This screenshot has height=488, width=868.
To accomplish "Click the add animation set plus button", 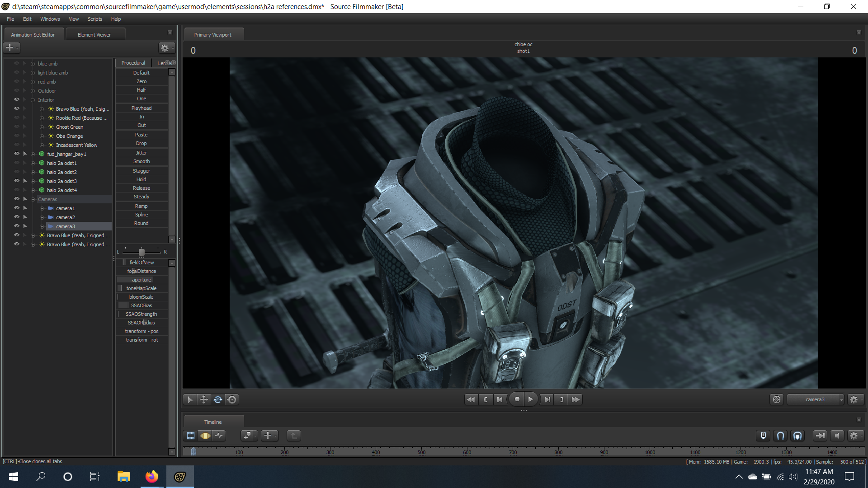I will point(10,47).
